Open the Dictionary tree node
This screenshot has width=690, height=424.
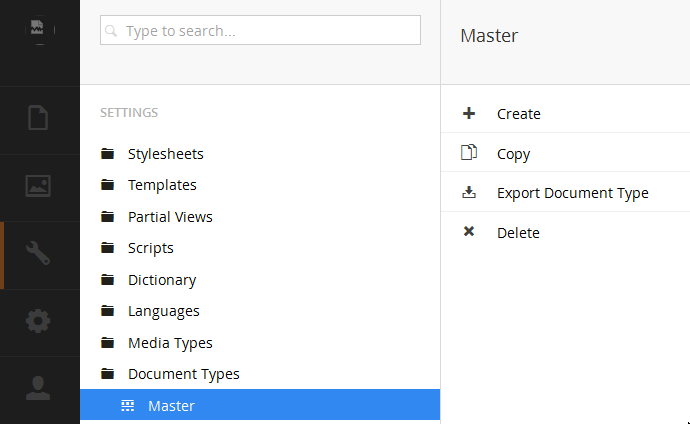162,280
